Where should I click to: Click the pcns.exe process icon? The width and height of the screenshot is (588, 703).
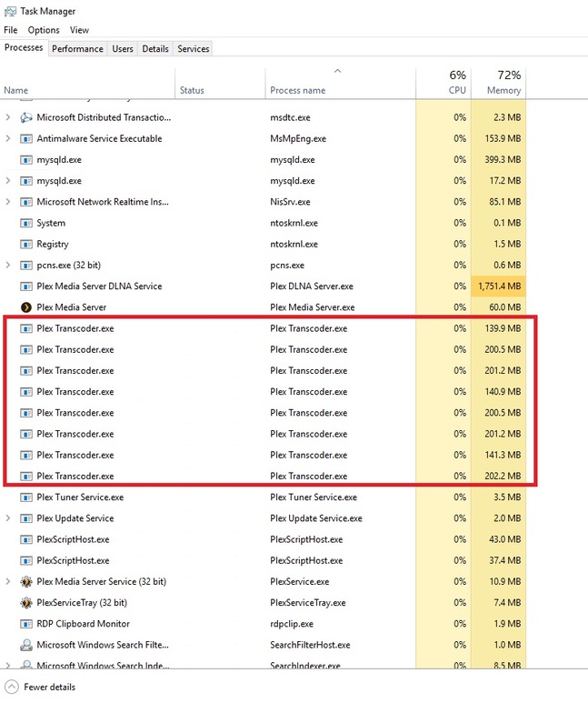[x=26, y=265]
